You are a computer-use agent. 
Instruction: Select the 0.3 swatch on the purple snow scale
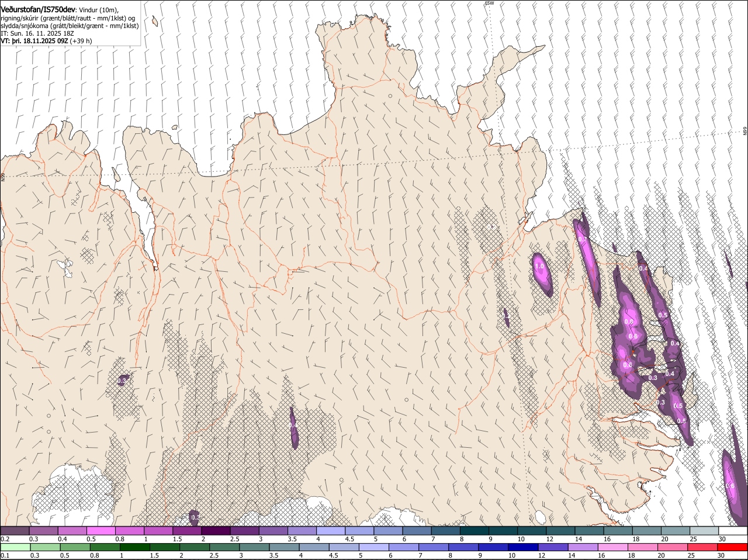tap(43, 531)
